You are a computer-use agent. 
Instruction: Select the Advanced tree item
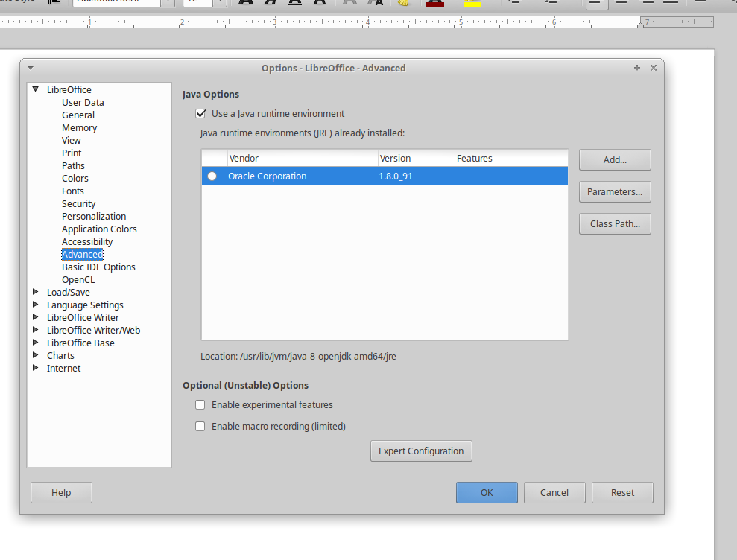(x=82, y=254)
